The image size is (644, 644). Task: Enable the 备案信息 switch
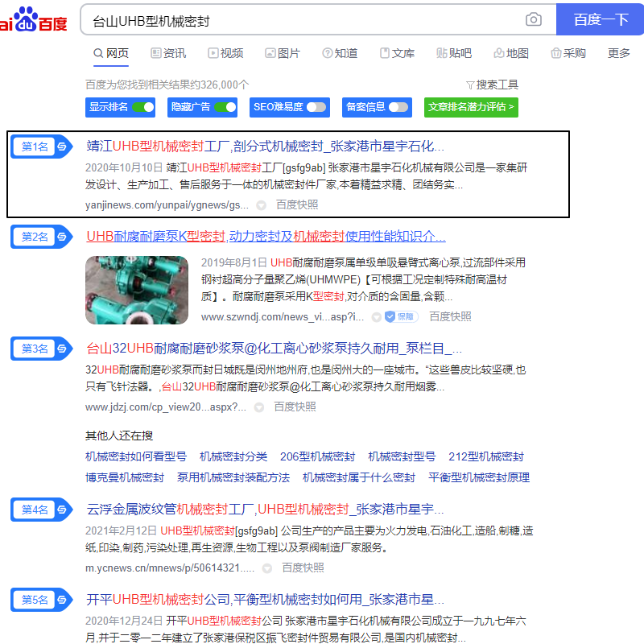pyautogui.click(x=398, y=107)
